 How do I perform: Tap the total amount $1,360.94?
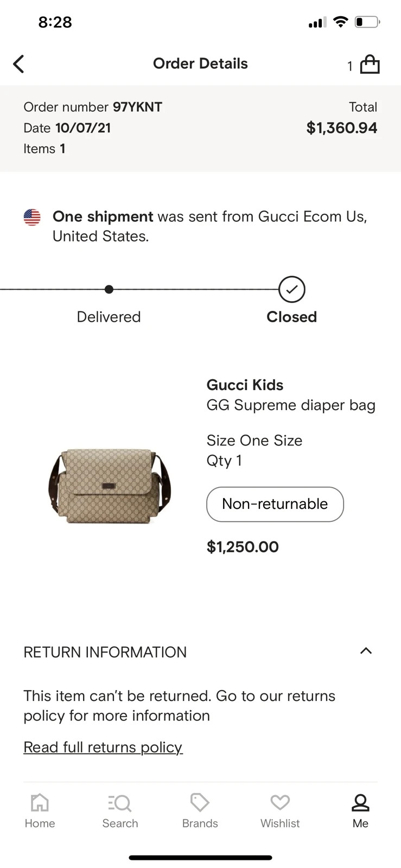pos(342,128)
